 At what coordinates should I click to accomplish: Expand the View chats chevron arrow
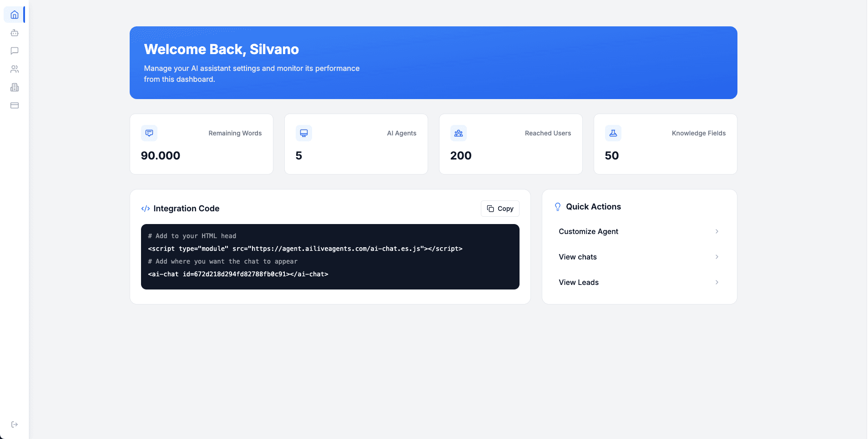click(x=717, y=257)
